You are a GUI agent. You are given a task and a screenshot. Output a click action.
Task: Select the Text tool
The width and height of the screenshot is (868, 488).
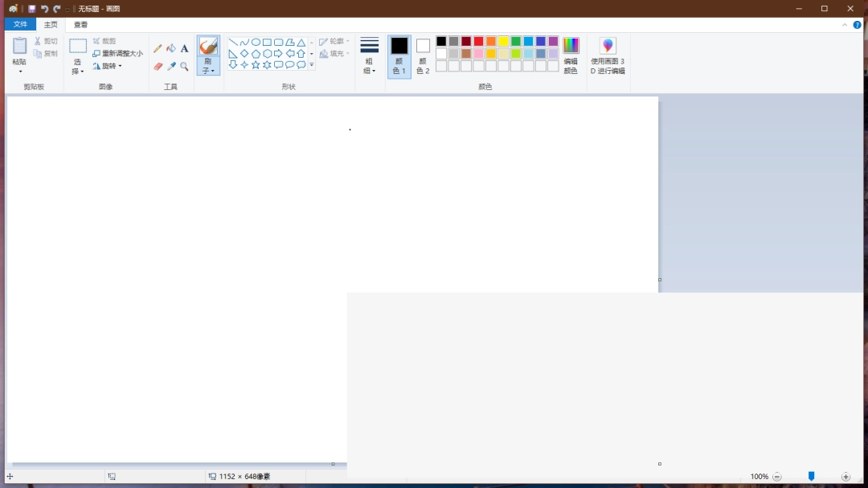184,49
